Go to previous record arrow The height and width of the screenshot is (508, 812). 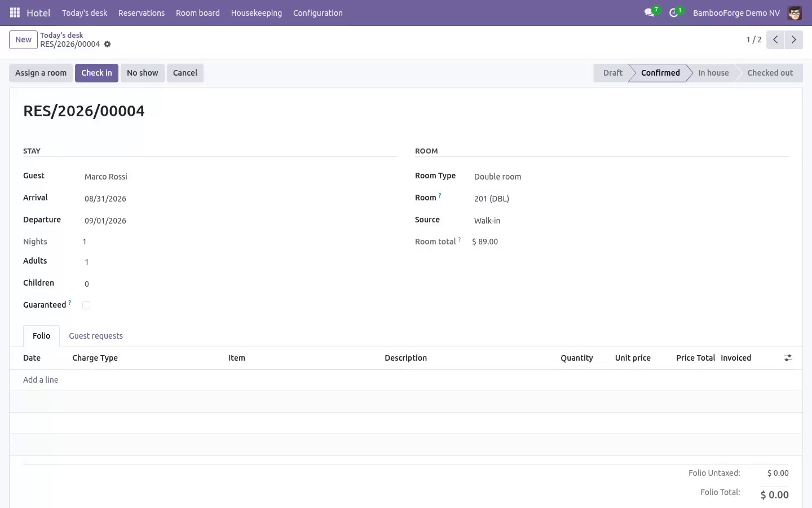[x=775, y=40]
